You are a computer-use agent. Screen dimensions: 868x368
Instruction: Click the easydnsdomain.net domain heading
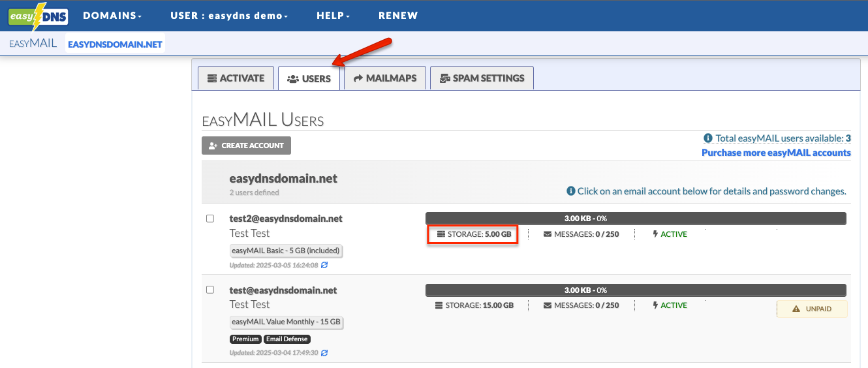coord(283,179)
